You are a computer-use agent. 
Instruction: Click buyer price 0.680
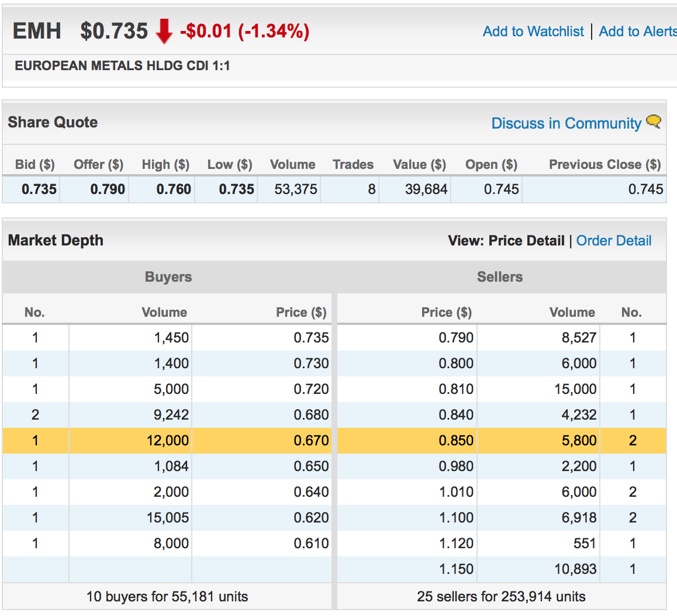coord(311,415)
